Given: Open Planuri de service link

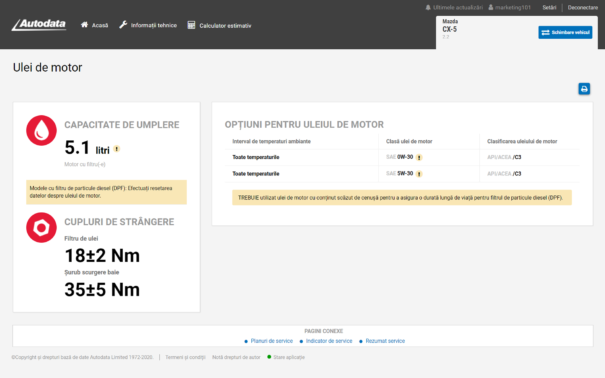Looking at the screenshot, I should (272, 341).
